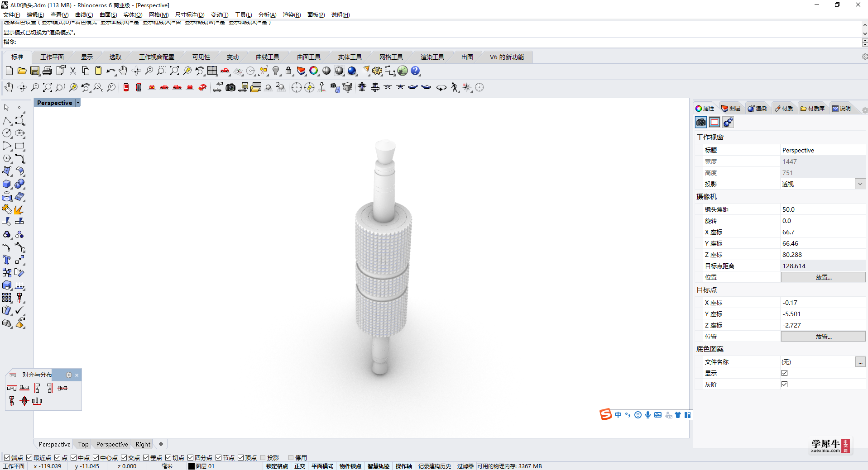Viewport: 868px width, 470px height.
Task: Uncheck 灰阶 wallpaper checkbox
Action: pos(785,385)
